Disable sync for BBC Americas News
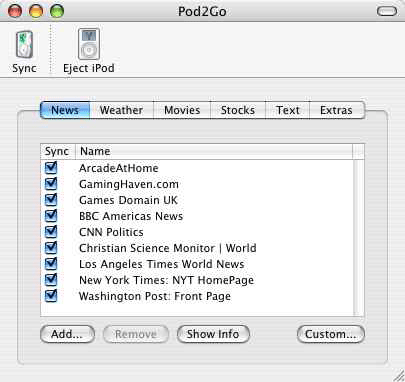 click(51, 216)
